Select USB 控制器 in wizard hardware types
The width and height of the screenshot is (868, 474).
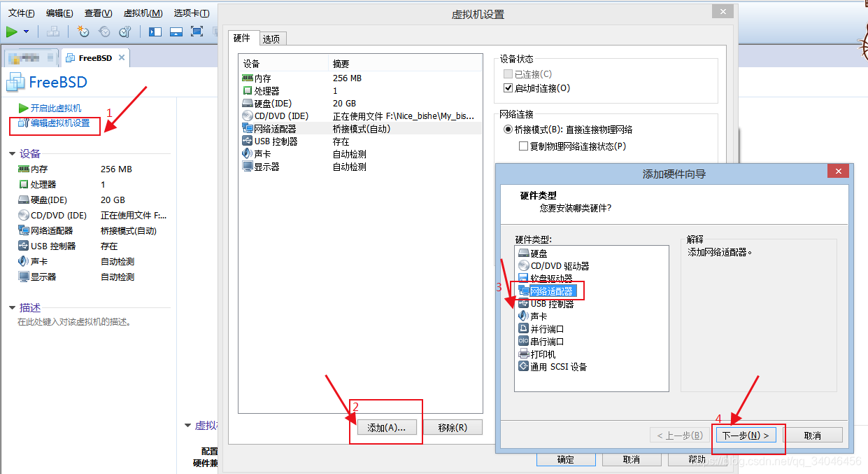pos(546,304)
